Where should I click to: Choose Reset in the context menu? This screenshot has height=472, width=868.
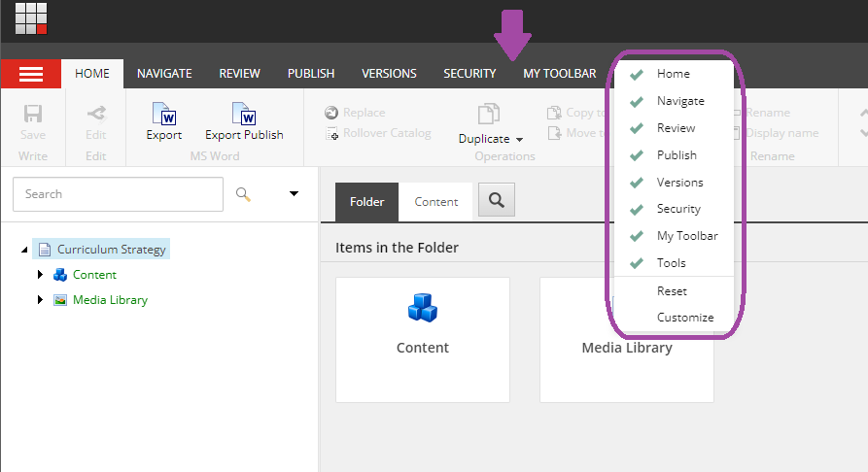point(674,291)
